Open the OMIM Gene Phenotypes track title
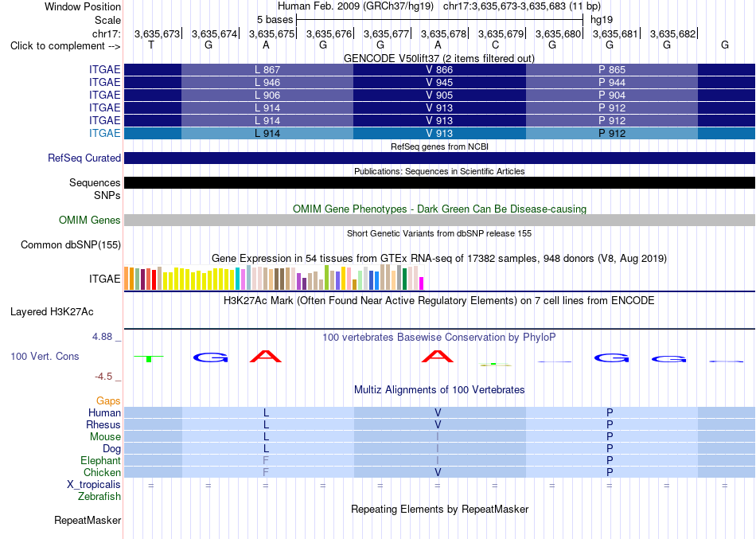The width and height of the screenshot is (756, 539). point(439,209)
